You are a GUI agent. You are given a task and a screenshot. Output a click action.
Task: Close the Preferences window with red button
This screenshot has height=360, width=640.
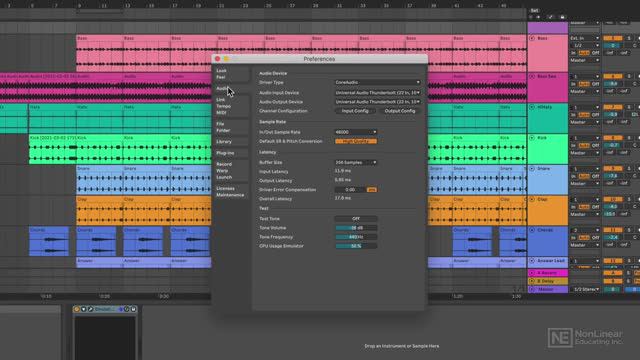(218, 59)
